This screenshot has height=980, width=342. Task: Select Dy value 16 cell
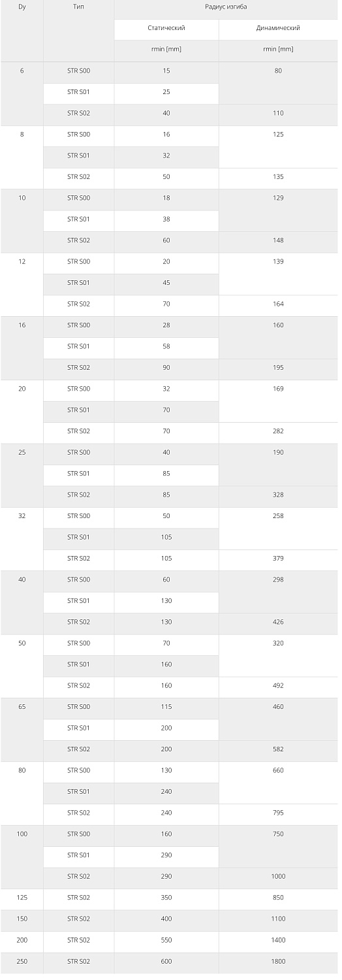(22, 348)
